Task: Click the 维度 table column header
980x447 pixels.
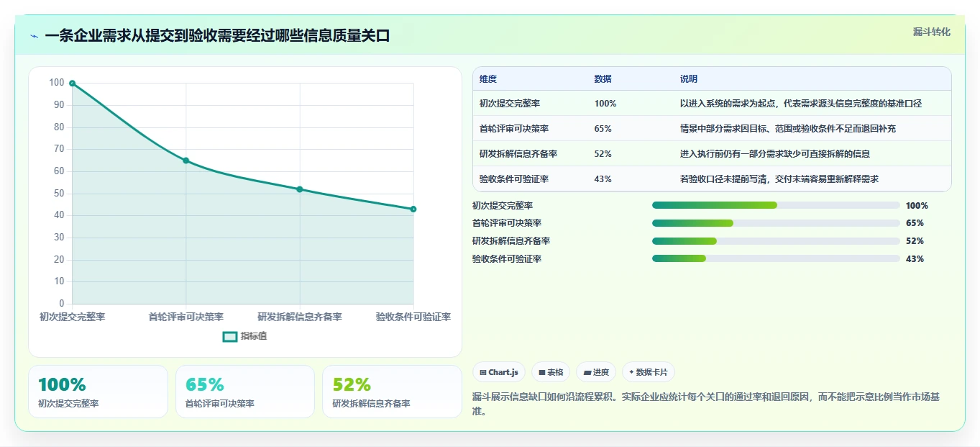Action: point(488,79)
